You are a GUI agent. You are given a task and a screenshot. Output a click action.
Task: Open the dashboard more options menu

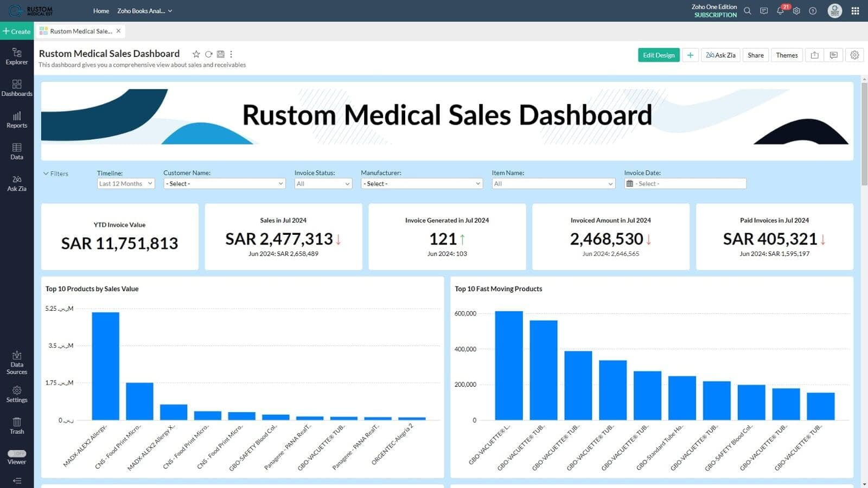231,54
